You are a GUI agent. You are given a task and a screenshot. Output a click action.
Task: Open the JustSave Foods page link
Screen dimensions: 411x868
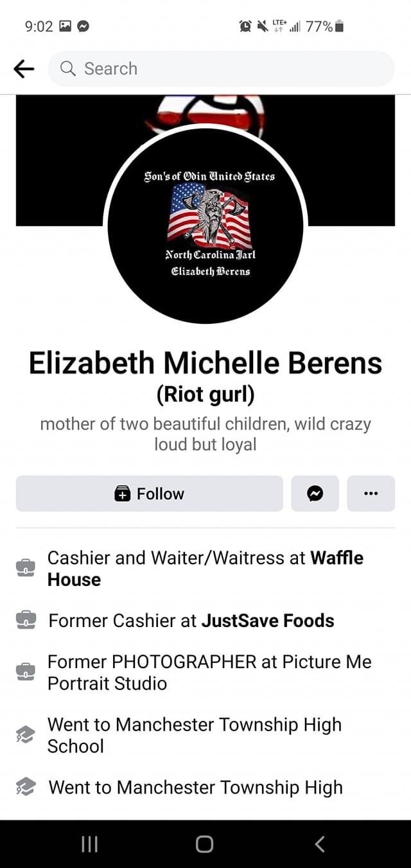tap(268, 621)
